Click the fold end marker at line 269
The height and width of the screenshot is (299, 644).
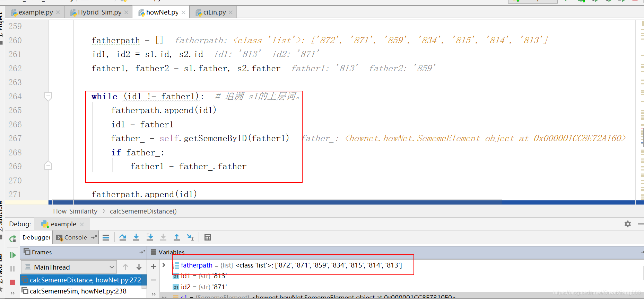(x=48, y=166)
